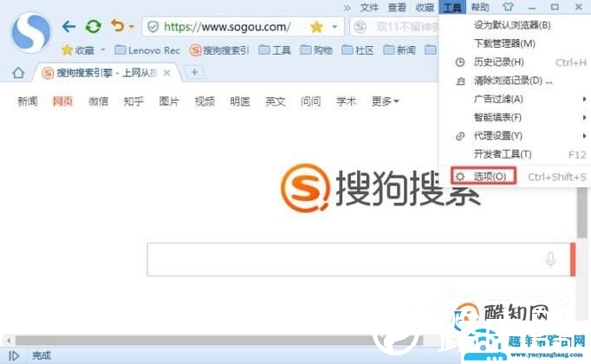Click the 工具 menu header

pos(452,7)
